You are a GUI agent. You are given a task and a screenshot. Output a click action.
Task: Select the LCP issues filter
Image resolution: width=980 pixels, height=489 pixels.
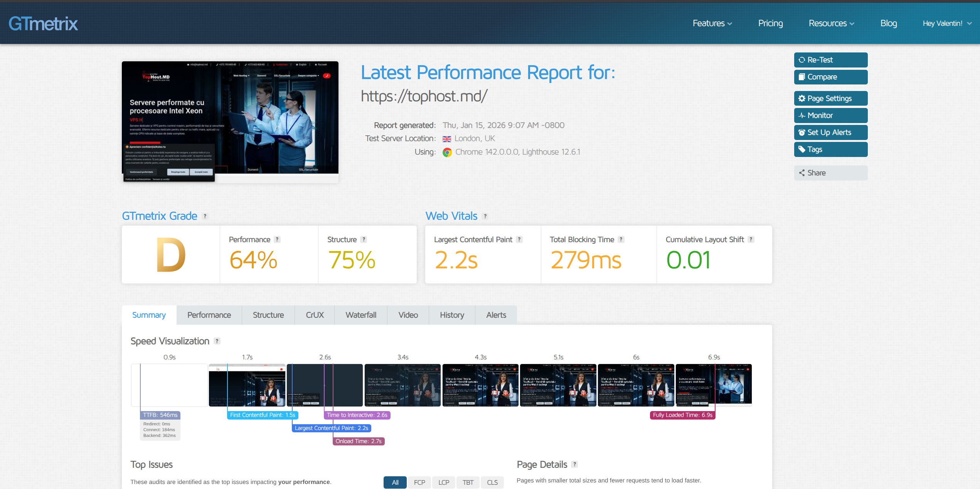(x=443, y=482)
